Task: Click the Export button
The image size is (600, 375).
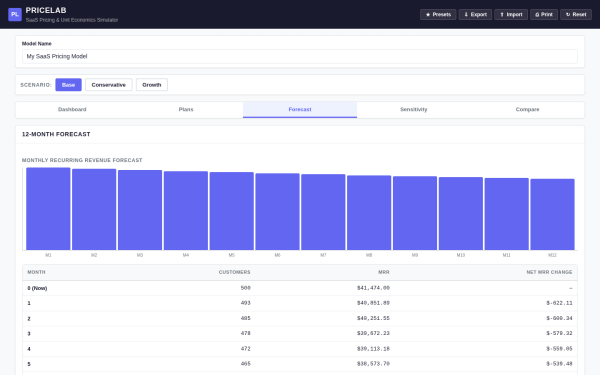Action: [475, 15]
